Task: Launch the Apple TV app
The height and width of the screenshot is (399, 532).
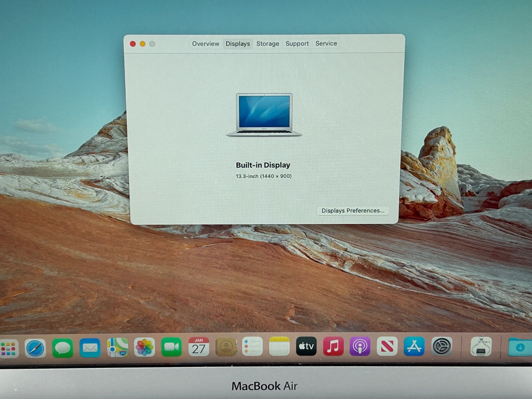Action: [306, 346]
